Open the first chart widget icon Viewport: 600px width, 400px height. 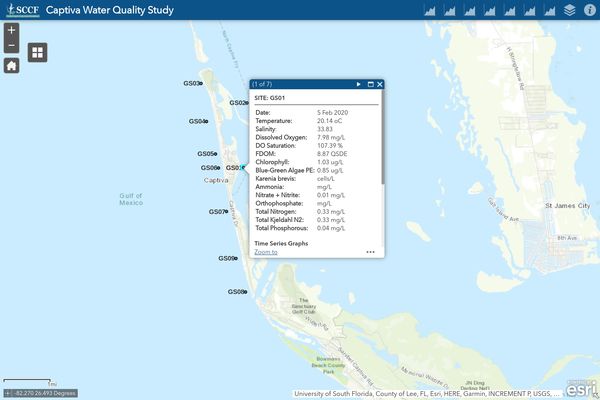tap(430, 10)
